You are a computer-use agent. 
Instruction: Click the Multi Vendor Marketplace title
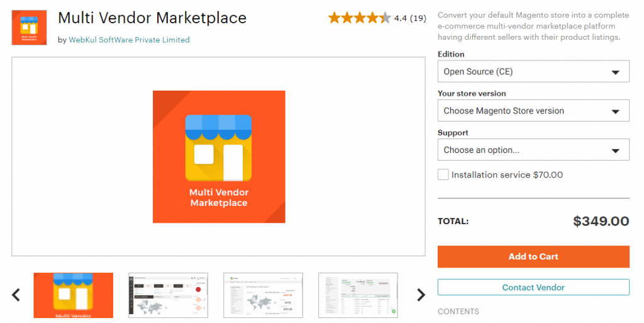click(152, 18)
